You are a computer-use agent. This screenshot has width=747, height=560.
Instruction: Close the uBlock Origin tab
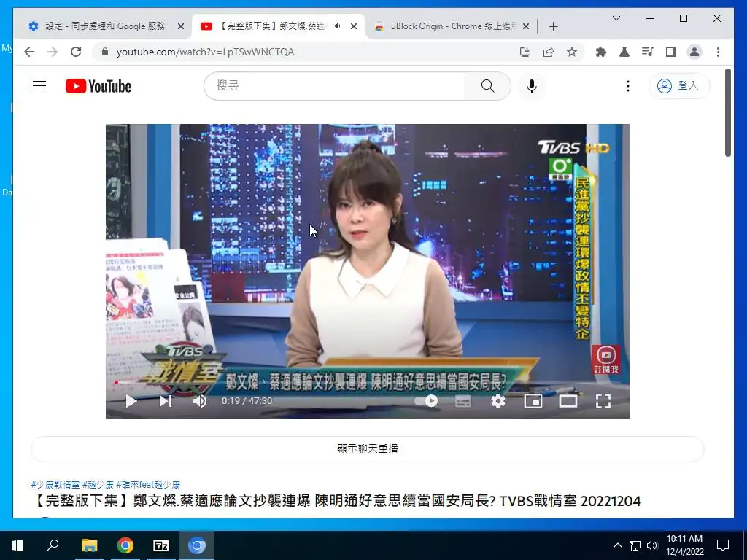click(x=526, y=26)
